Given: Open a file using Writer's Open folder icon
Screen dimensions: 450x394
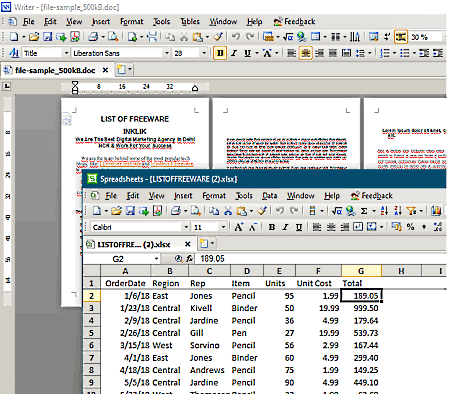Looking at the screenshot, I should [x=34, y=37].
